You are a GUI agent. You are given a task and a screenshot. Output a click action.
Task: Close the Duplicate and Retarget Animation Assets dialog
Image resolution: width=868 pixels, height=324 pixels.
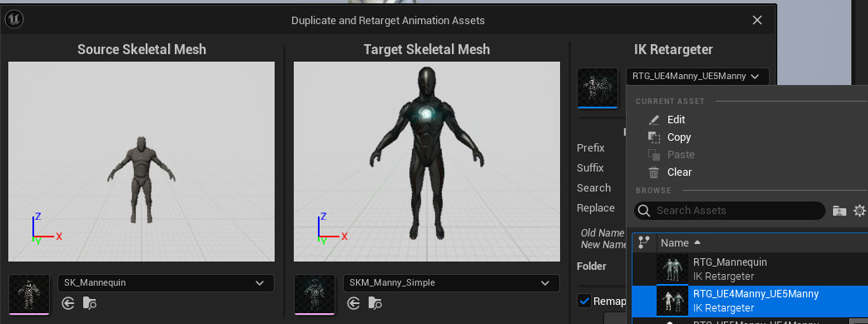click(757, 21)
